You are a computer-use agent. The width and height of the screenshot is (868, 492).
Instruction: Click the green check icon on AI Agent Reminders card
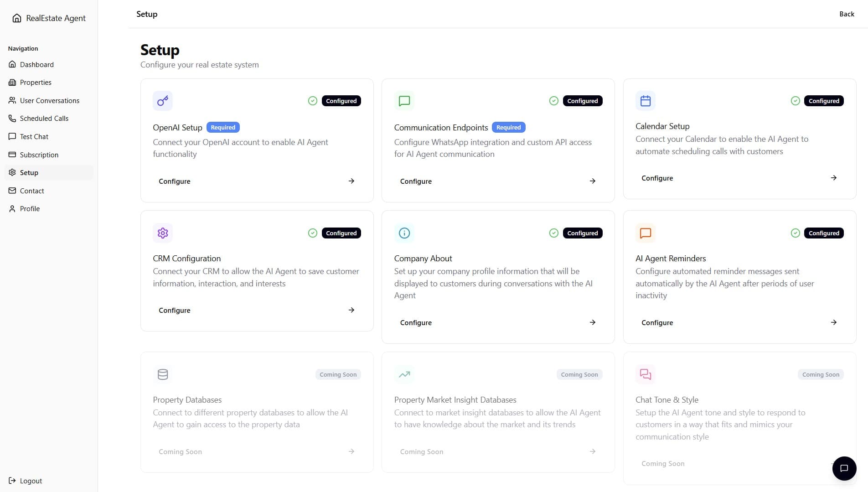tap(796, 233)
